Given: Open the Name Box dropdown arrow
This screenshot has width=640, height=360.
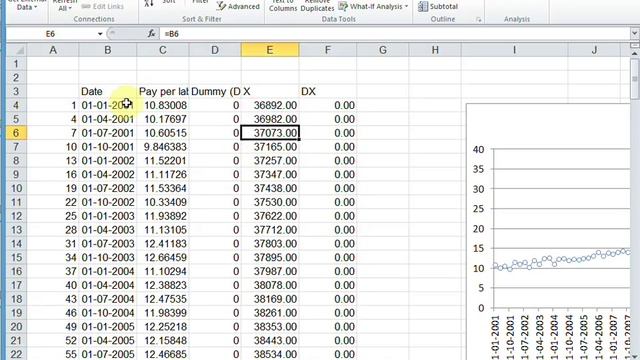Looking at the screenshot, I should (100, 34).
